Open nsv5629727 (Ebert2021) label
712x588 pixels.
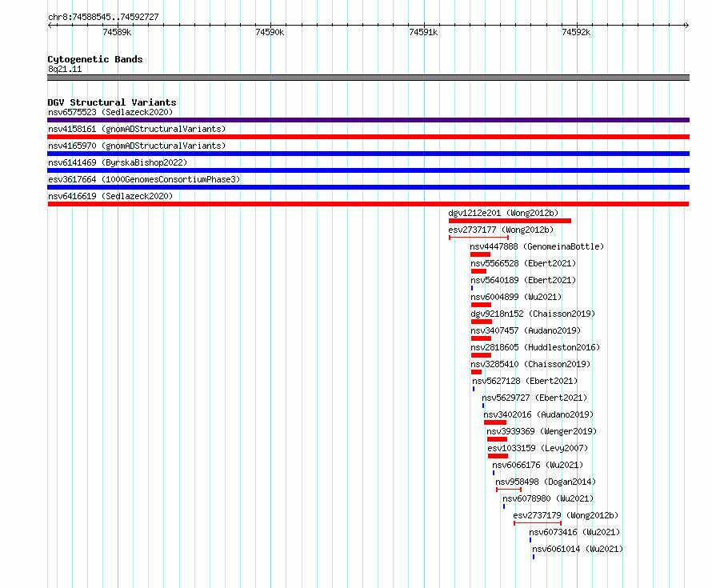pos(534,398)
